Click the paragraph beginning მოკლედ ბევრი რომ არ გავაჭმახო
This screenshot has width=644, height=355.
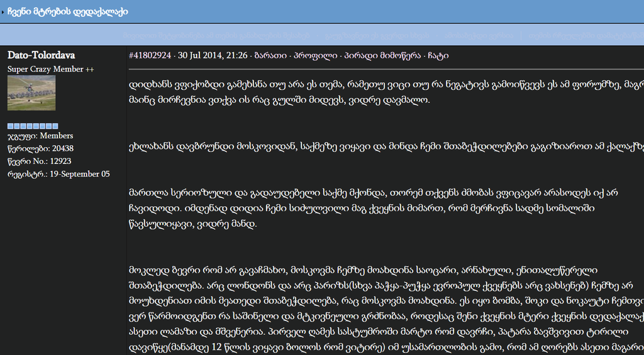point(386,310)
